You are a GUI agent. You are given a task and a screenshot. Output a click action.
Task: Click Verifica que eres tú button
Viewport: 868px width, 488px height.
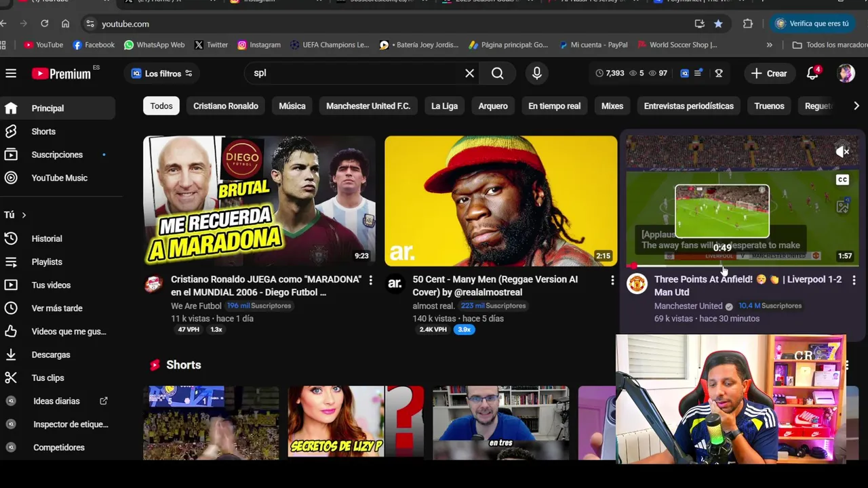coord(812,24)
